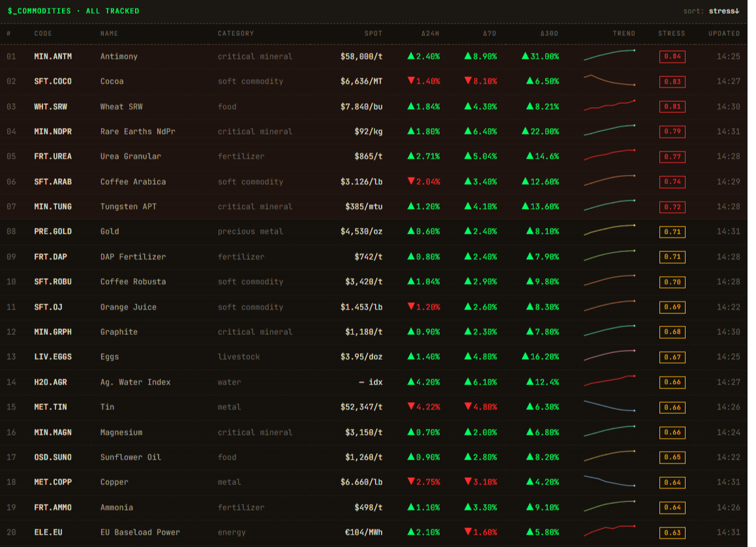The image size is (756, 547).
Task: Select the PRE.GOLD code
Action: 53,232
